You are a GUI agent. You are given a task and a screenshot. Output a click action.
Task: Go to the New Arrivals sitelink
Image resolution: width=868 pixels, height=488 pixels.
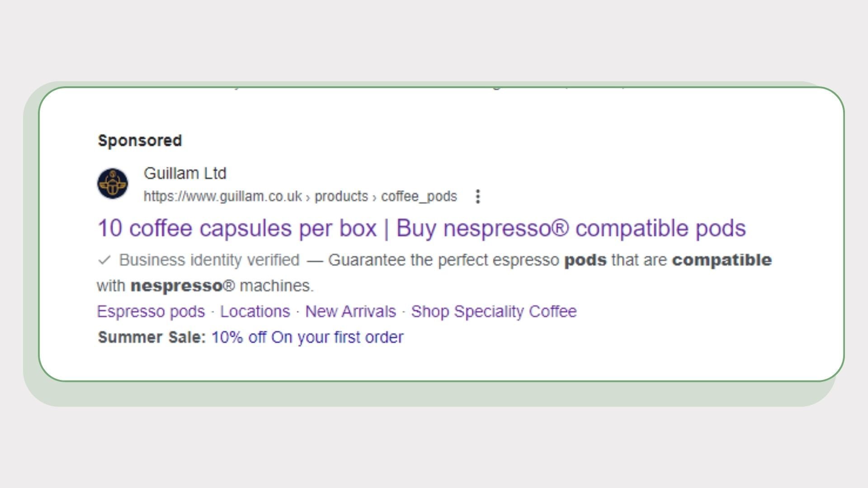[350, 312]
